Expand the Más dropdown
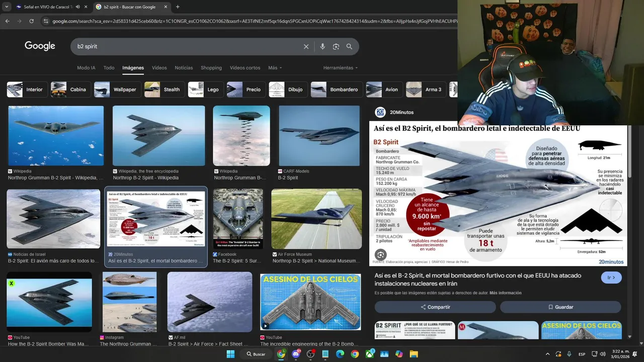 pyautogui.click(x=275, y=68)
